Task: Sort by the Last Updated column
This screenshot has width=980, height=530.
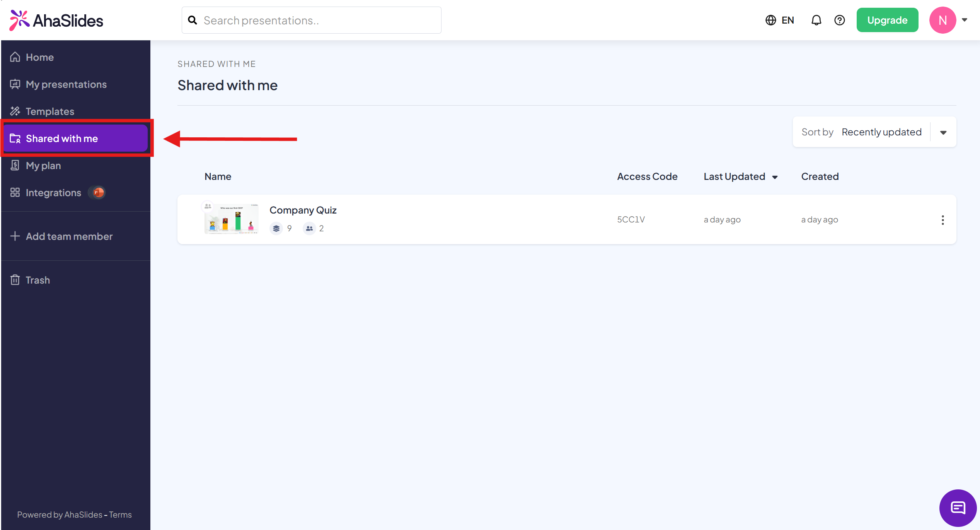Action: [741, 176]
